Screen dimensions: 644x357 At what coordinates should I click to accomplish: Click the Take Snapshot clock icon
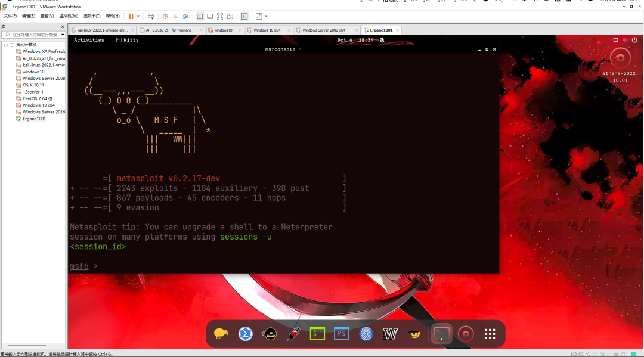click(165, 17)
